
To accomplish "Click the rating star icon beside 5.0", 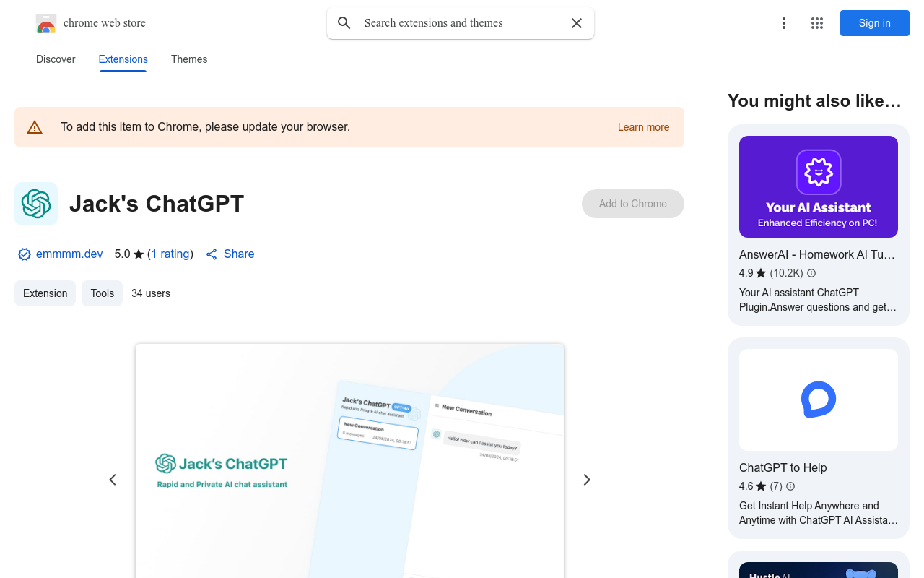I will tap(139, 254).
